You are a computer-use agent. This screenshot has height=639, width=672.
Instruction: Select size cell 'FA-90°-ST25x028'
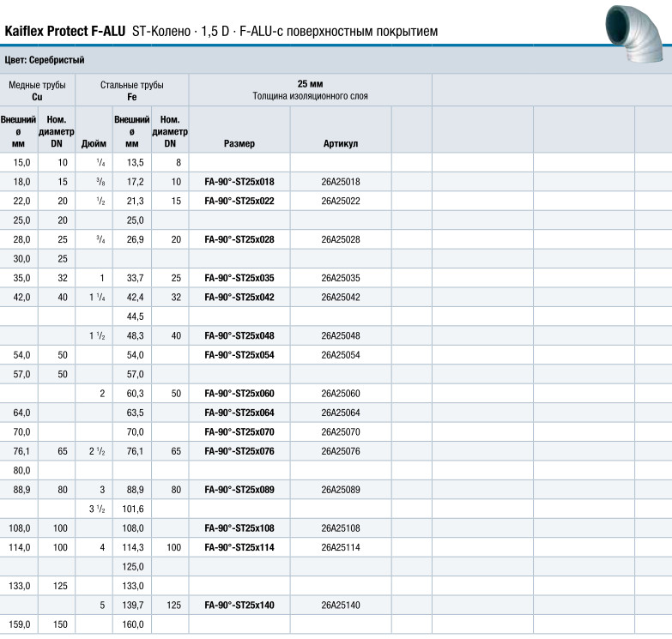239,239
